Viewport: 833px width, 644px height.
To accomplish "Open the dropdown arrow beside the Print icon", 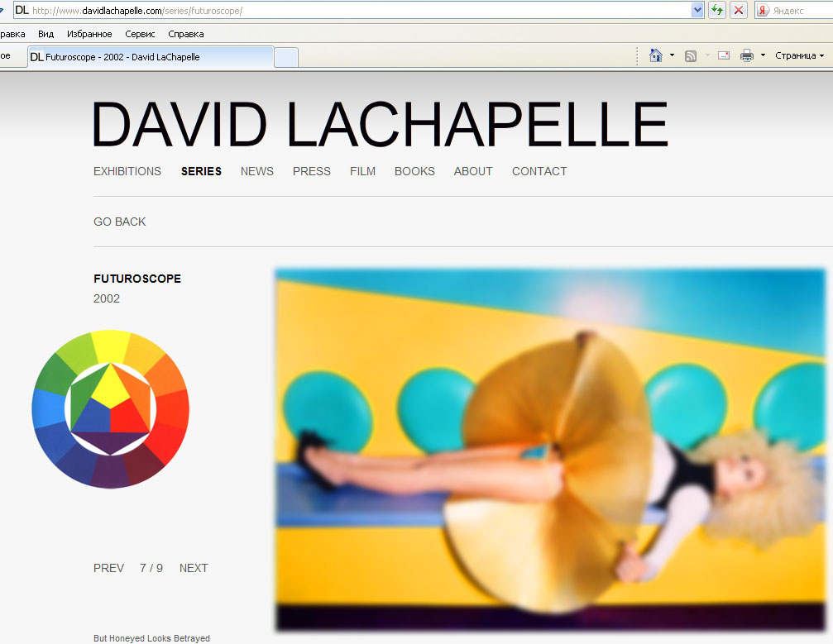I will point(763,55).
